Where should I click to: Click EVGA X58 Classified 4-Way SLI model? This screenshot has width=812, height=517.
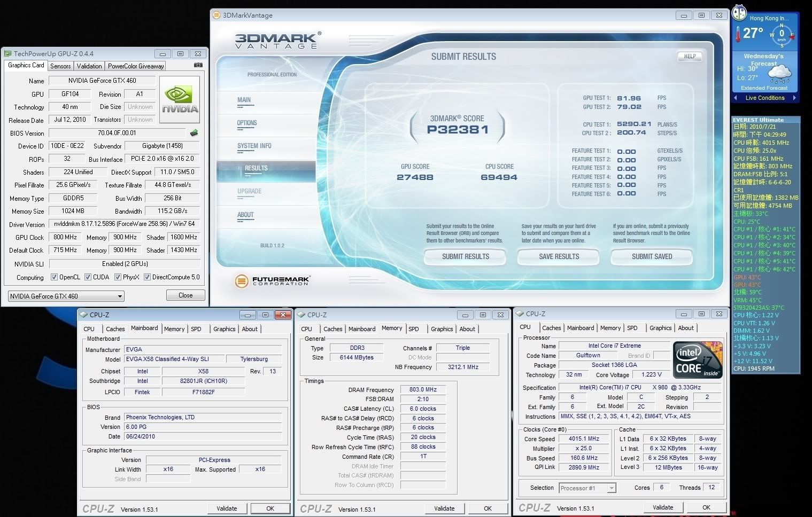pyautogui.click(x=174, y=359)
